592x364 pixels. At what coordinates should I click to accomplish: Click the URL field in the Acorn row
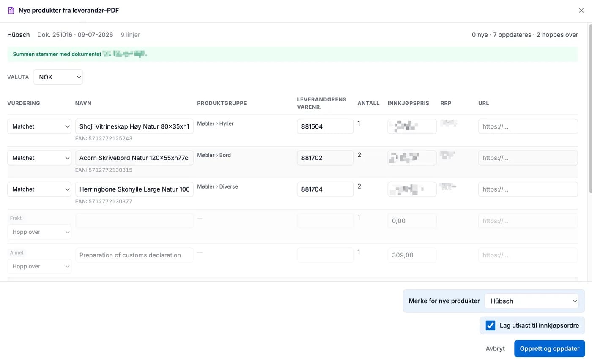(528, 158)
